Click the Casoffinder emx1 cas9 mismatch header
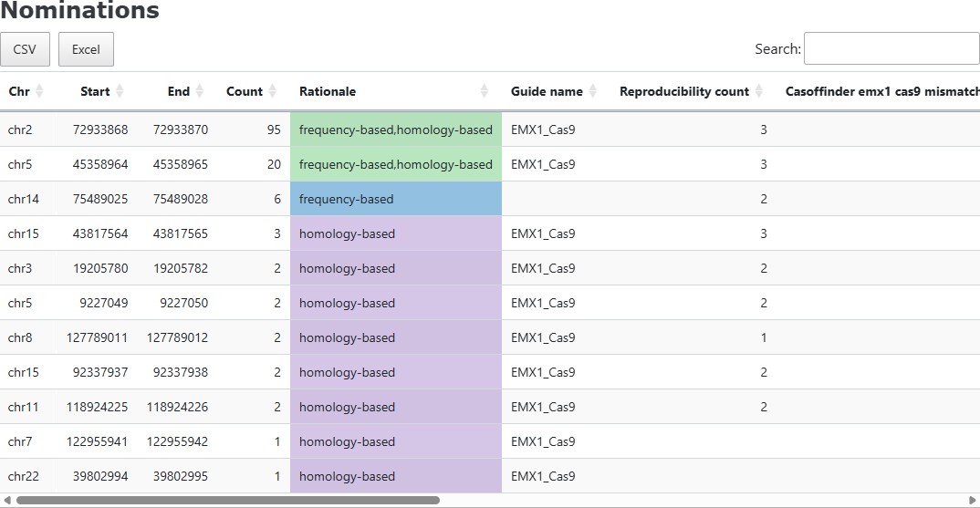Viewport: 980px width, 508px height. 882,91
